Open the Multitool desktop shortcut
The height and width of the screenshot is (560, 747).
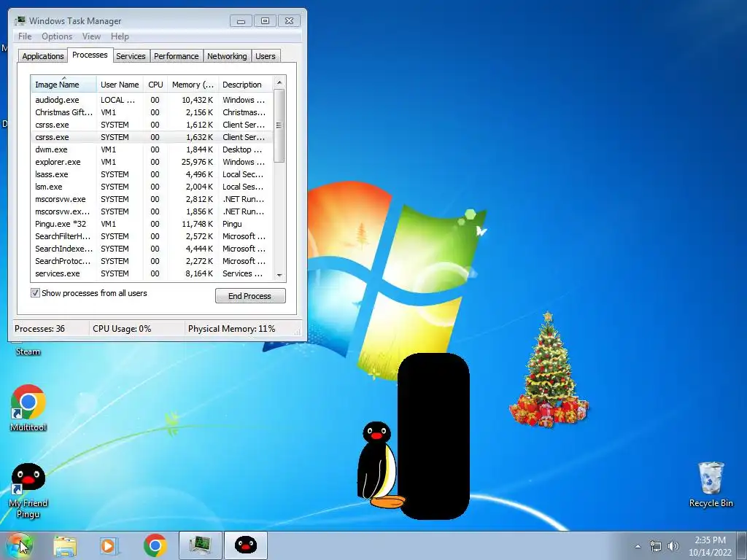(28, 408)
